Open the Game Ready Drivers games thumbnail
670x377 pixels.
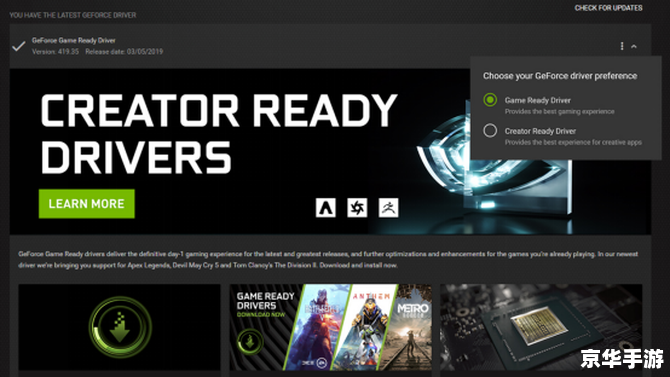330,327
